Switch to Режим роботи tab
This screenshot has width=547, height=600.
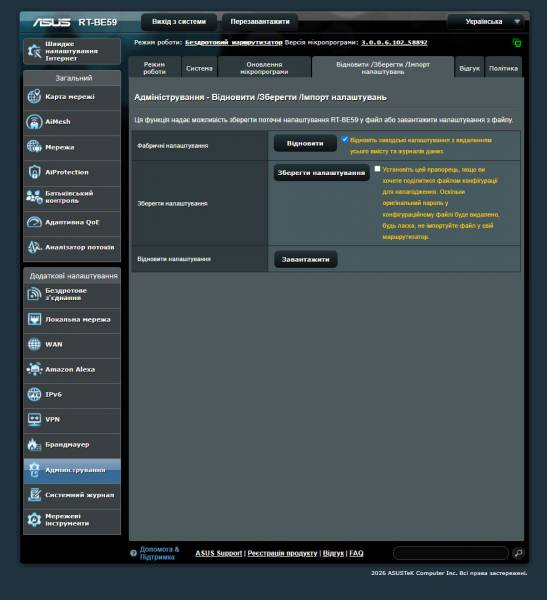[x=154, y=68]
